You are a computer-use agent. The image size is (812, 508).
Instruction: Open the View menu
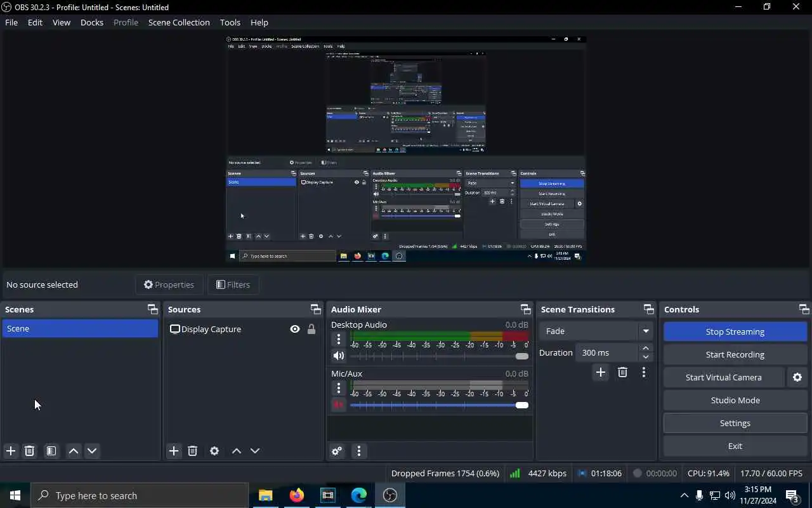(62, 22)
